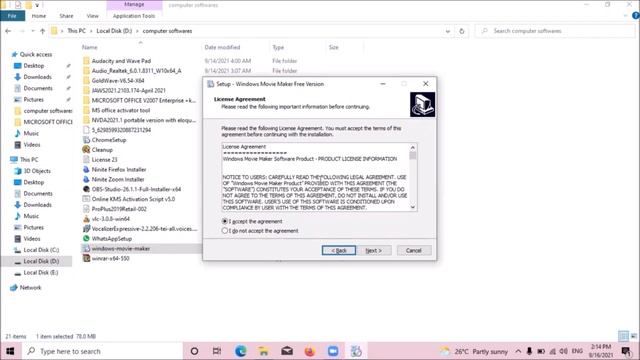The width and height of the screenshot is (640, 360).
Task: Click the Next button in Setup
Action: tap(374, 250)
